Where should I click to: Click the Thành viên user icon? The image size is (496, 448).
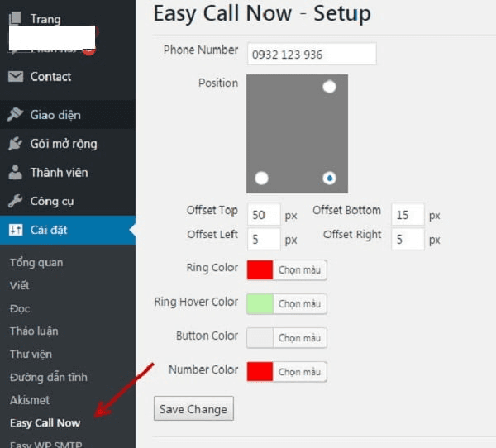pos(15,173)
